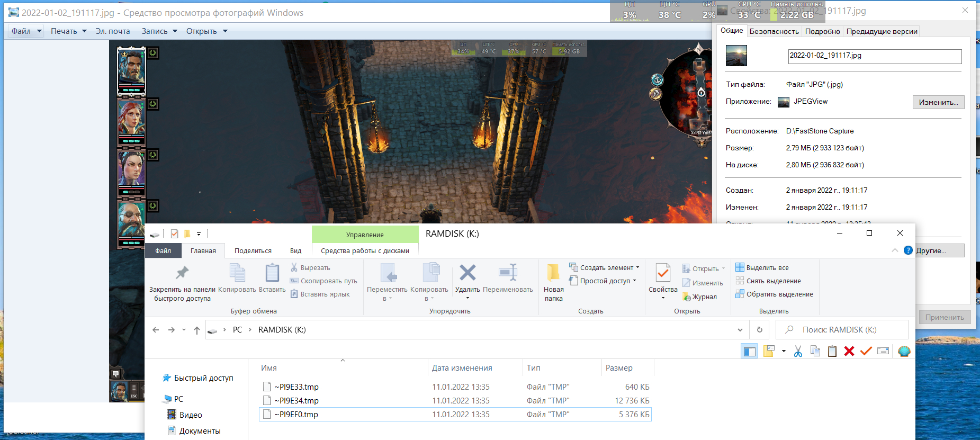
Task: Click Изменить in the Explorer ribbon
Action: click(x=703, y=283)
